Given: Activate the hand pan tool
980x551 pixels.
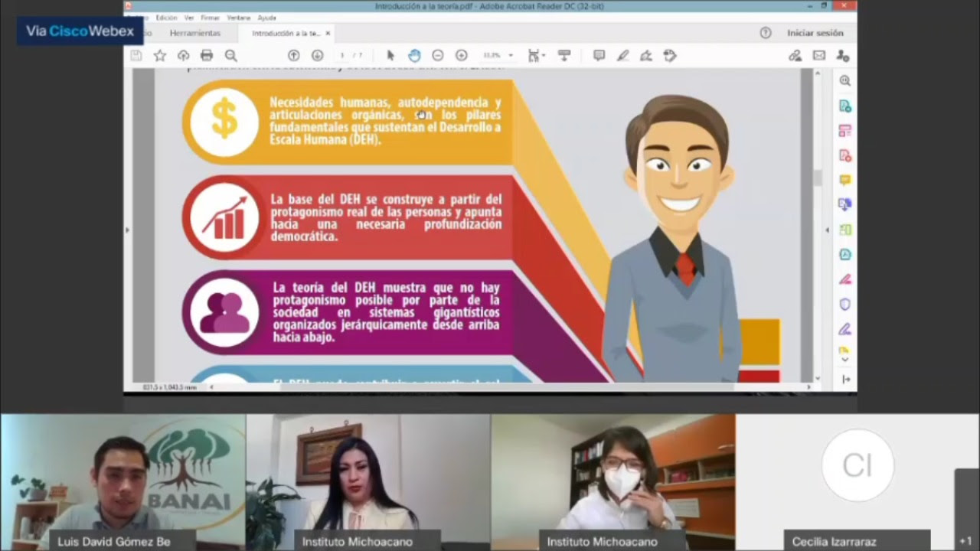Looking at the screenshot, I should (x=414, y=55).
